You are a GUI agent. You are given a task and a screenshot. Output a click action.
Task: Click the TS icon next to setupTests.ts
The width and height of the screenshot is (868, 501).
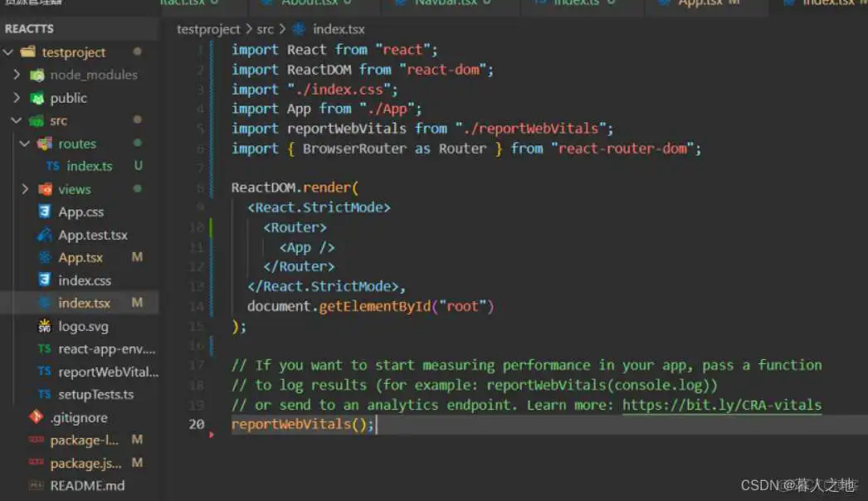click(45, 395)
